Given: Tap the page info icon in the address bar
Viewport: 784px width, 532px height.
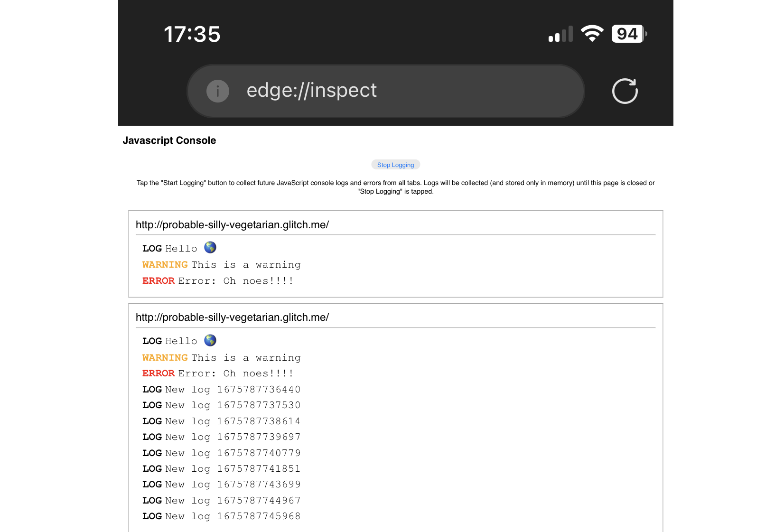Looking at the screenshot, I should (x=217, y=91).
